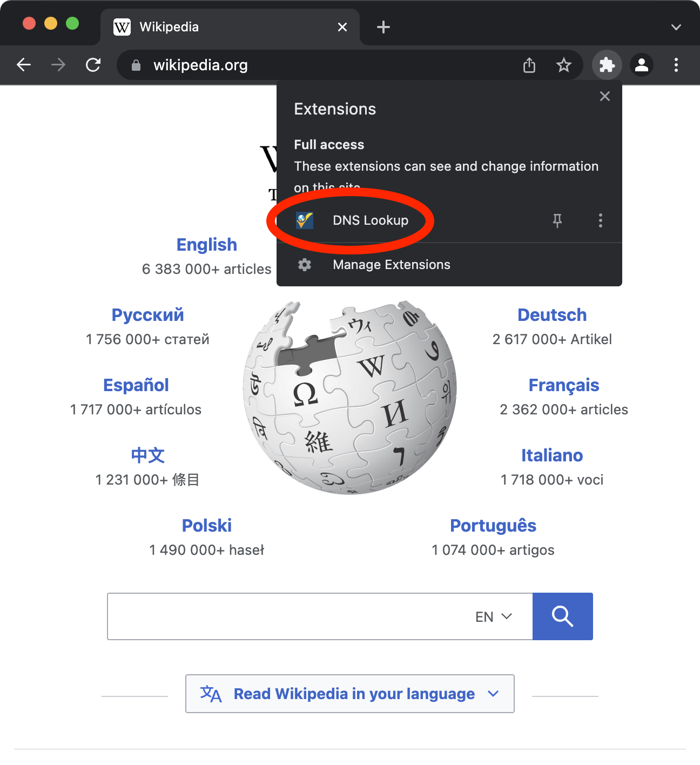Open a new tab with plus button
The width and height of the screenshot is (700, 765).
383,27
